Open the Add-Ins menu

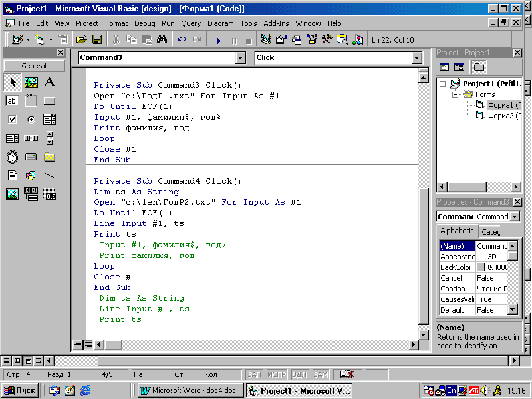(x=276, y=23)
